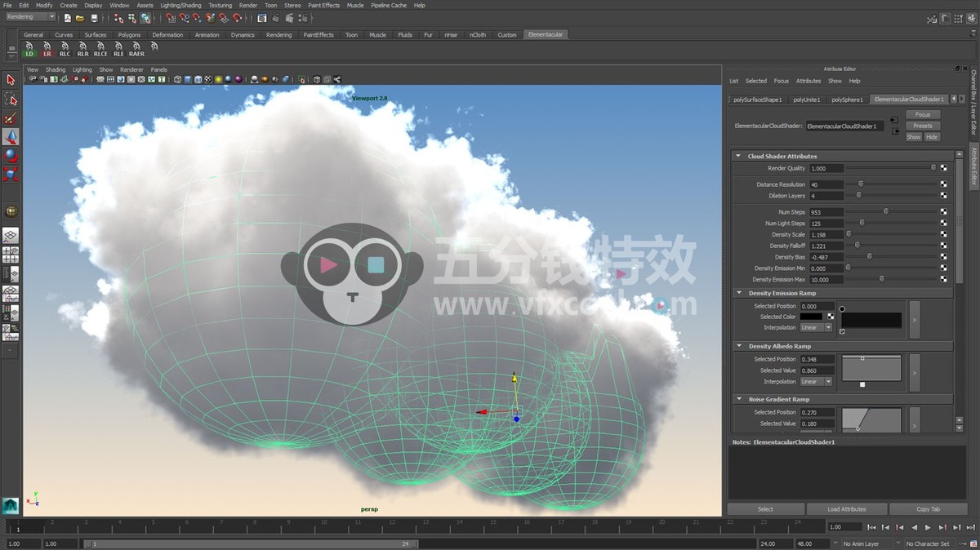Click Play Backwards button
The width and height of the screenshot is (980, 550).
point(914,527)
